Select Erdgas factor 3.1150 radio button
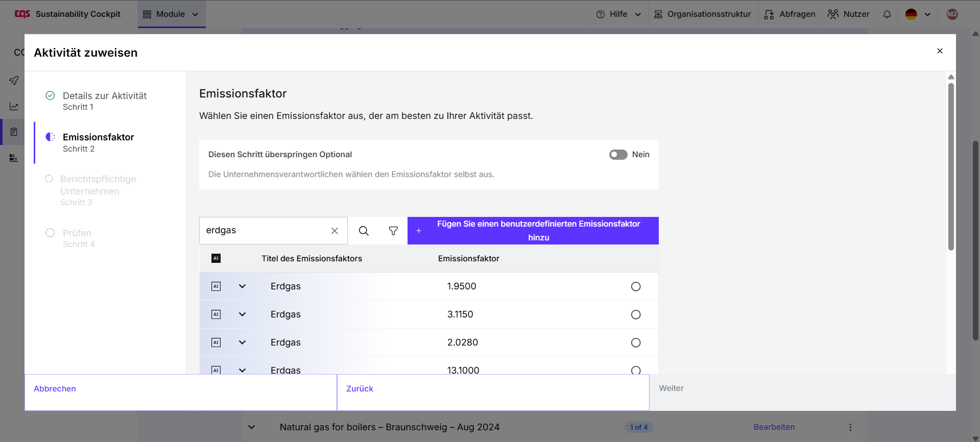This screenshot has height=442, width=980. [636, 314]
